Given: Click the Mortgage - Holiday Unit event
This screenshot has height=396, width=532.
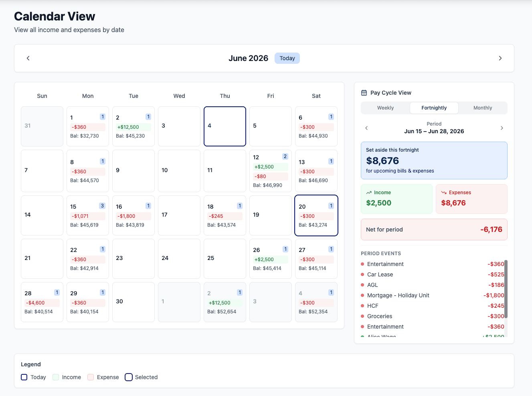Looking at the screenshot, I should coord(433,295).
